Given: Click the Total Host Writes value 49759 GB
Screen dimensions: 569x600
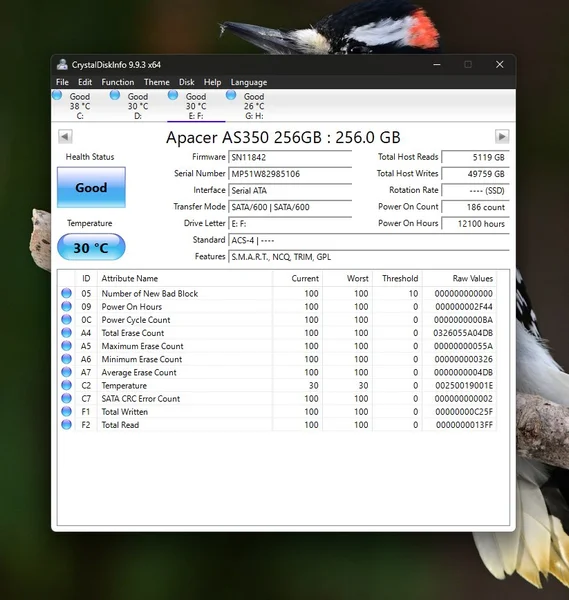Looking at the screenshot, I should (475, 174).
